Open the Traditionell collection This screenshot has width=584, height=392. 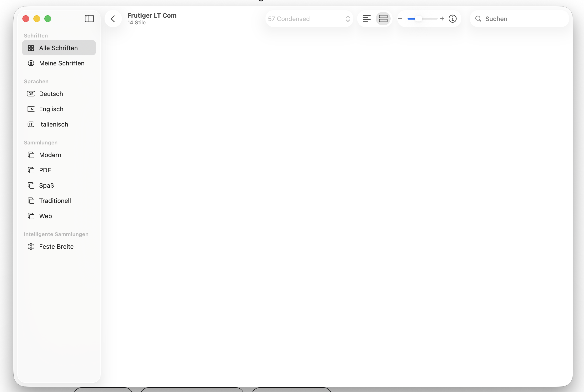55,201
